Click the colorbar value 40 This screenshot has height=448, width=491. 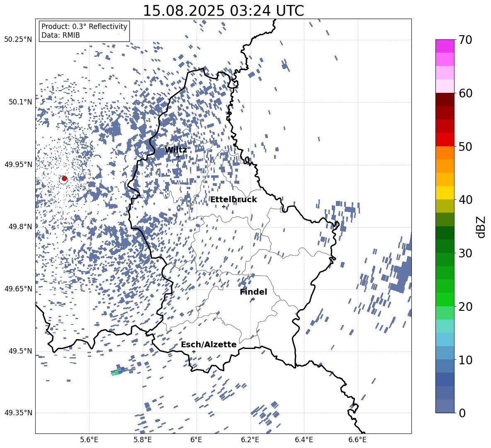coord(465,200)
